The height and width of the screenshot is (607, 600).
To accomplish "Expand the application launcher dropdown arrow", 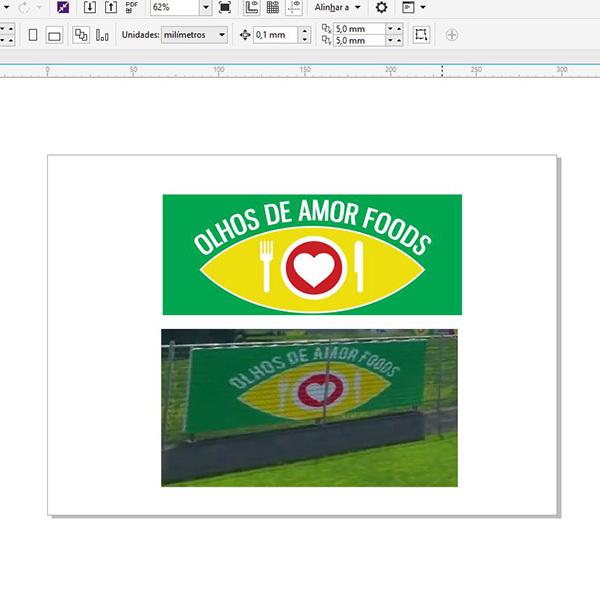I will [423, 7].
